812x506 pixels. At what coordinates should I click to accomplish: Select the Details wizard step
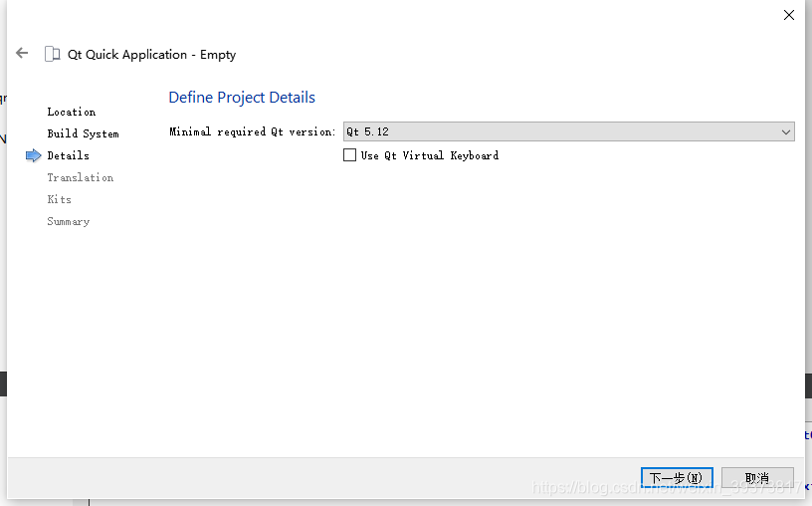pyautogui.click(x=69, y=155)
